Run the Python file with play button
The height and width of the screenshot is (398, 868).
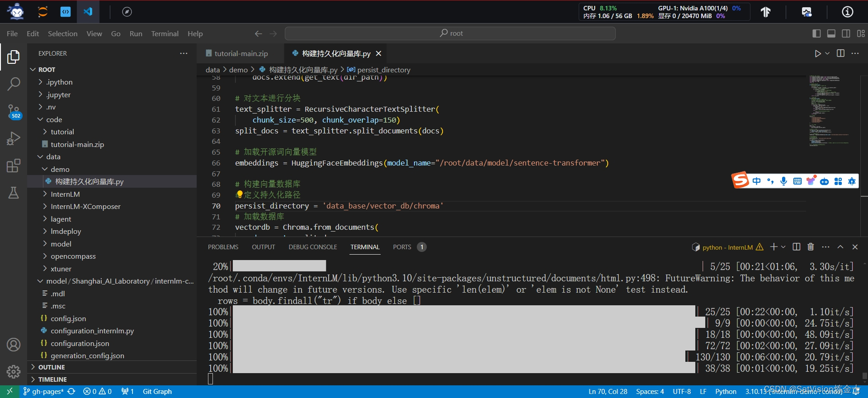[x=817, y=53]
